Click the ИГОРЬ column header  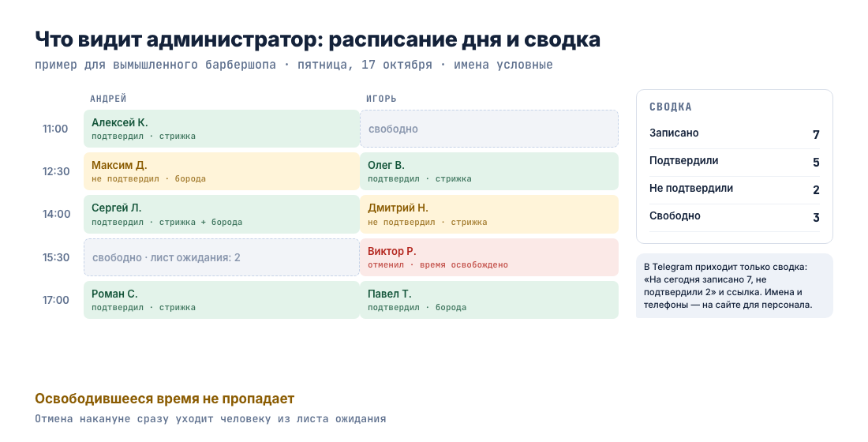pos(381,99)
